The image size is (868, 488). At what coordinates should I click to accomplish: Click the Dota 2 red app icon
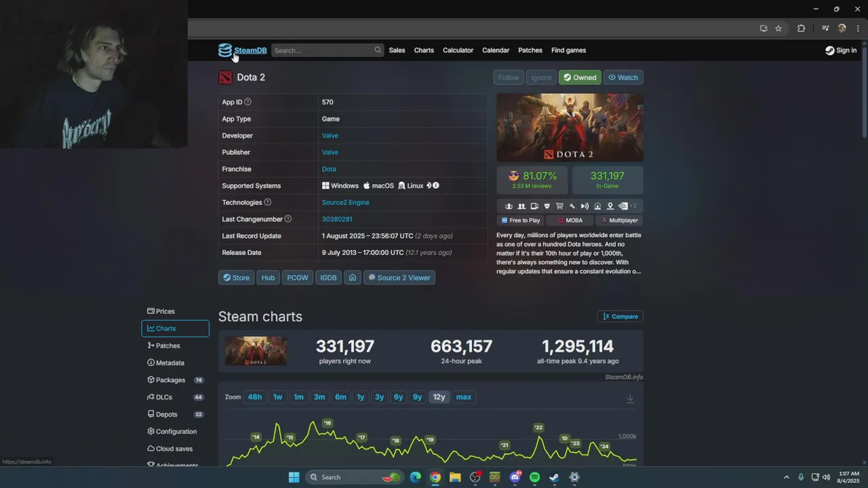[x=225, y=77]
